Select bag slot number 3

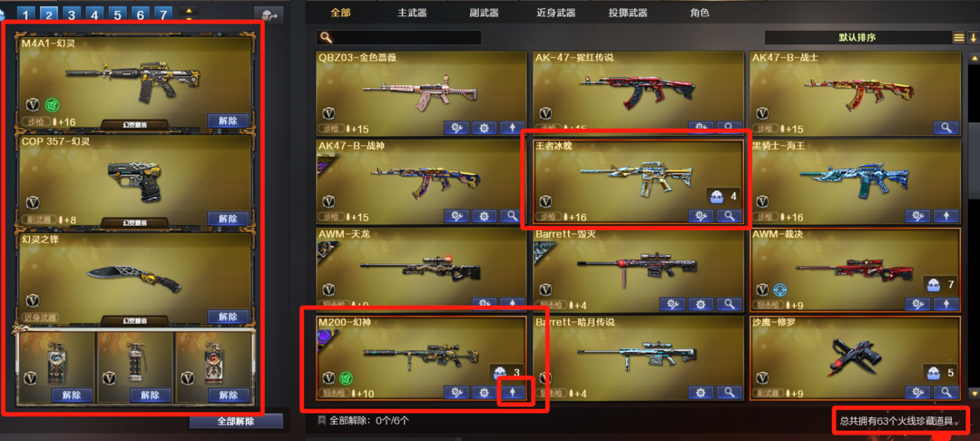point(72,15)
